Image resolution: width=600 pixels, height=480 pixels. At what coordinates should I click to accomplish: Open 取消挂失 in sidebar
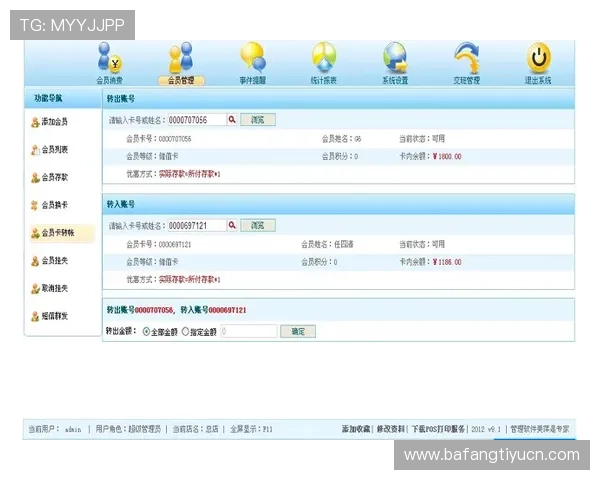point(50,288)
